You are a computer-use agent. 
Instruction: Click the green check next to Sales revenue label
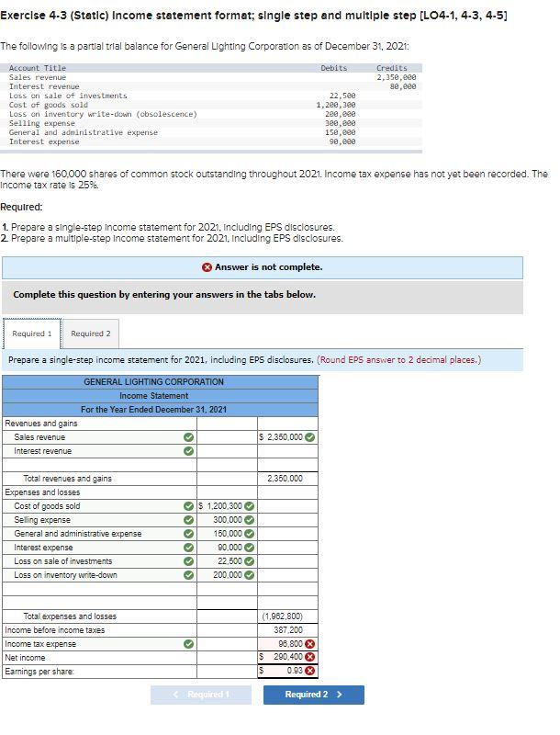[188, 437]
